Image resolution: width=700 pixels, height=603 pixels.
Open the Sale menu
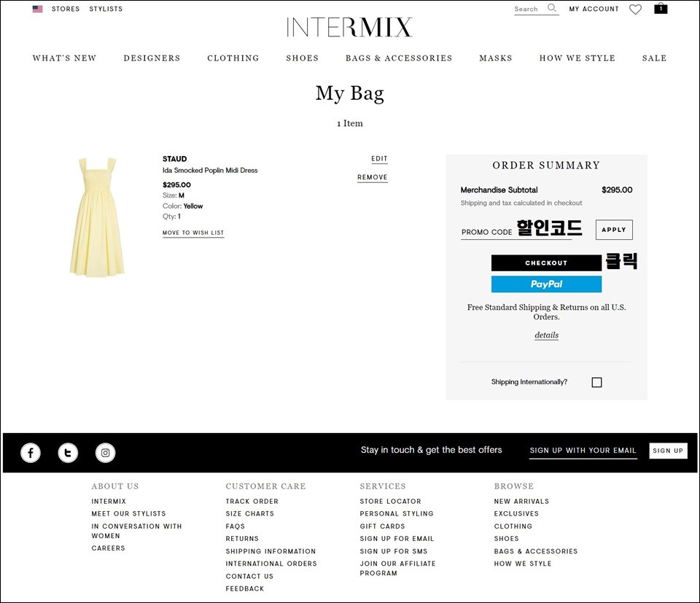click(x=654, y=58)
